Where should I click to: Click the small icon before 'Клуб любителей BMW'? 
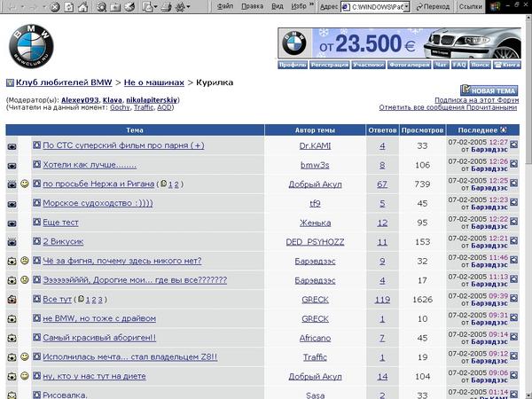click(x=10, y=82)
